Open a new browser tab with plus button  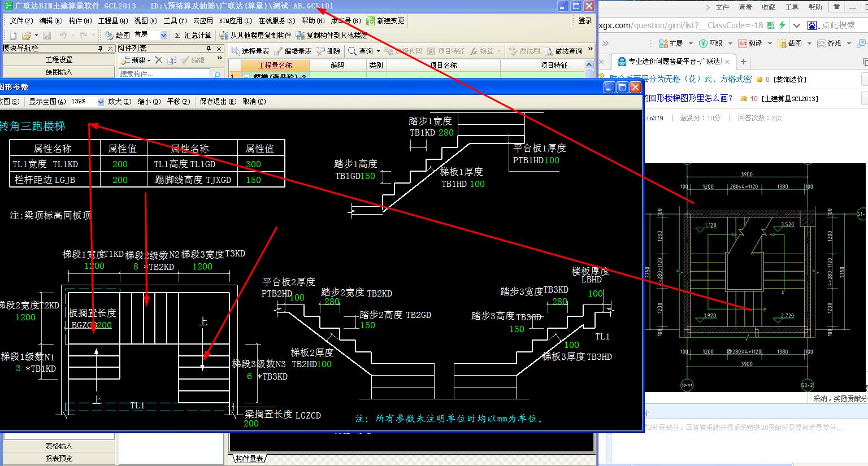click(744, 62)
